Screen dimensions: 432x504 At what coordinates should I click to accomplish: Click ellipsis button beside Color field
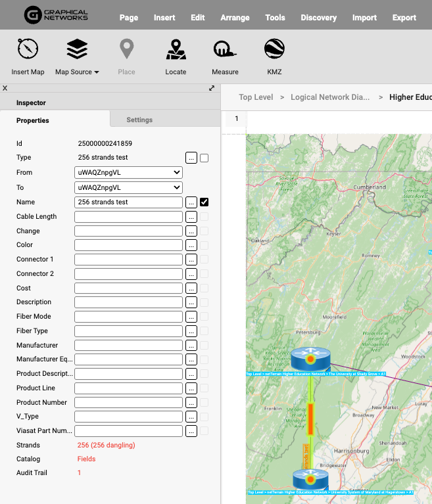coord(191,245)
